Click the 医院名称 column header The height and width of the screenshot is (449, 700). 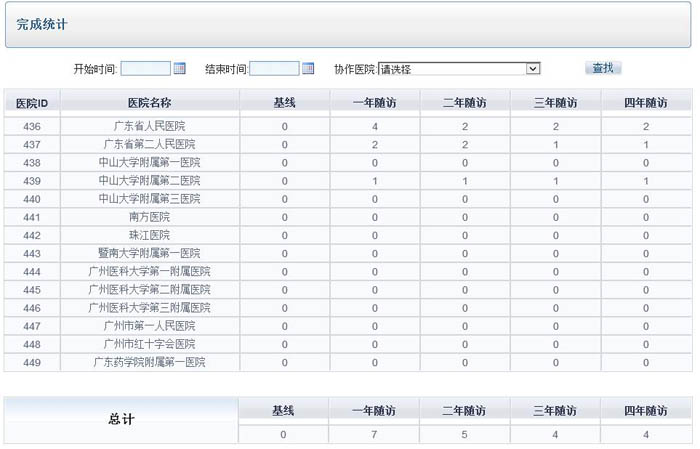point(150,103)
